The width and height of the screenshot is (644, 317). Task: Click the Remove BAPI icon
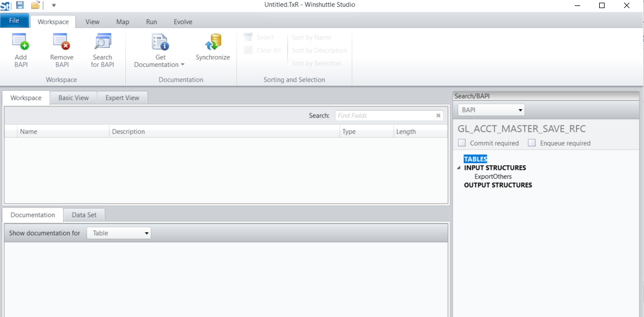coord(62,42)
